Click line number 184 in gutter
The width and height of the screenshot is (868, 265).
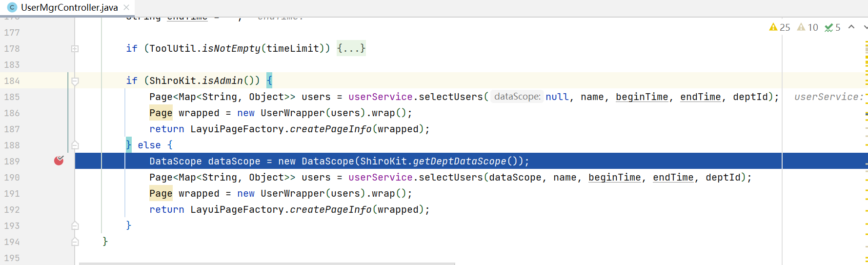pyautogui.click(x=12, y=81)
